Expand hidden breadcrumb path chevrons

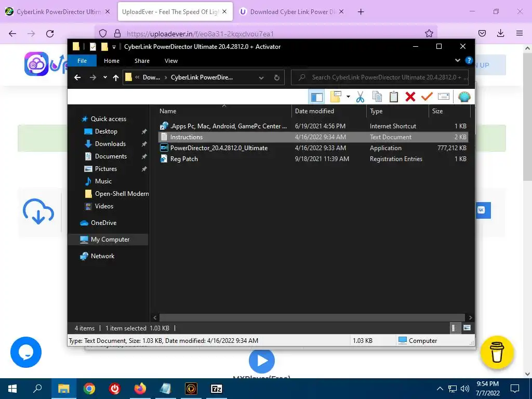[x=137, y=77]
